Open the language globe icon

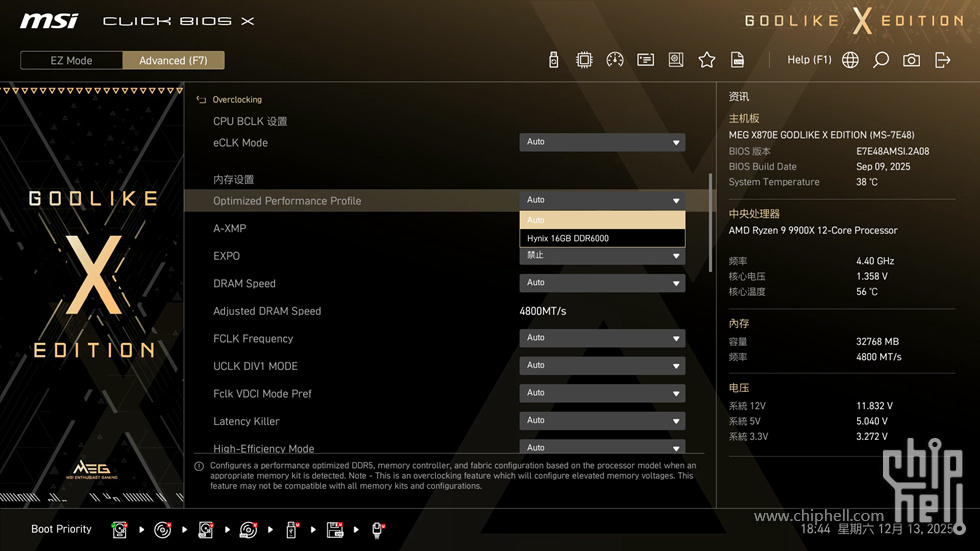tap(850, 60)
